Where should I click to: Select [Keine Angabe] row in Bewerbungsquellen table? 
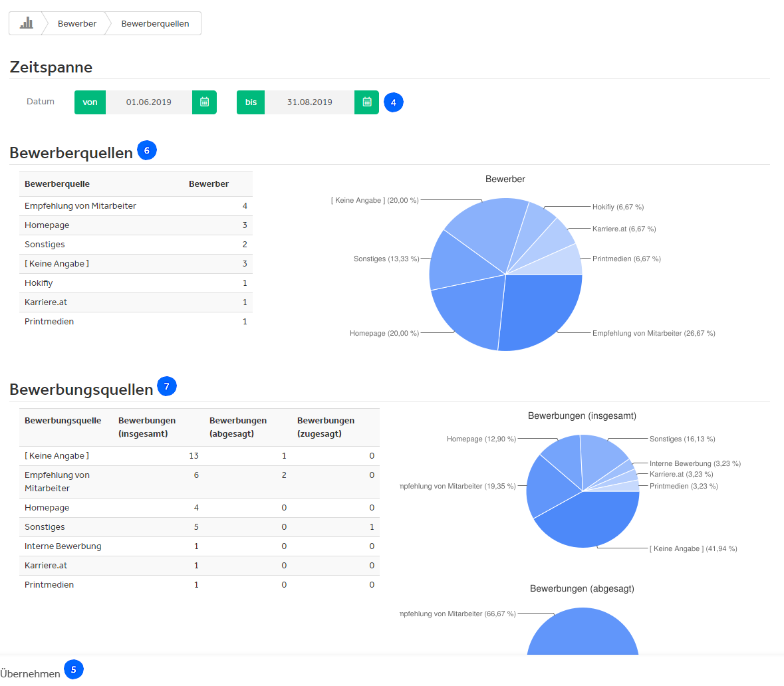[x=199, y=455]
